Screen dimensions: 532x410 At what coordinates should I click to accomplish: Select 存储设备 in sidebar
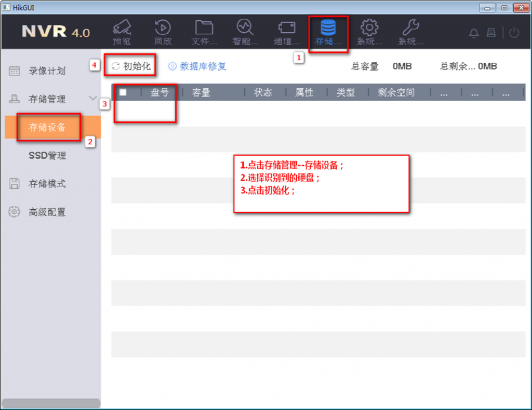coord(47,127)
